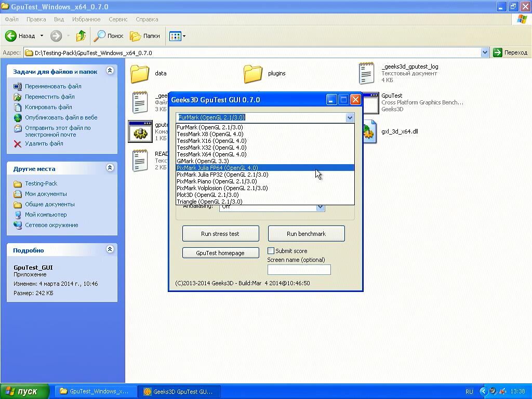Open the Search (Поиск) magnifier tool
This screenshot has height=399, width=532.
[99, 36]
